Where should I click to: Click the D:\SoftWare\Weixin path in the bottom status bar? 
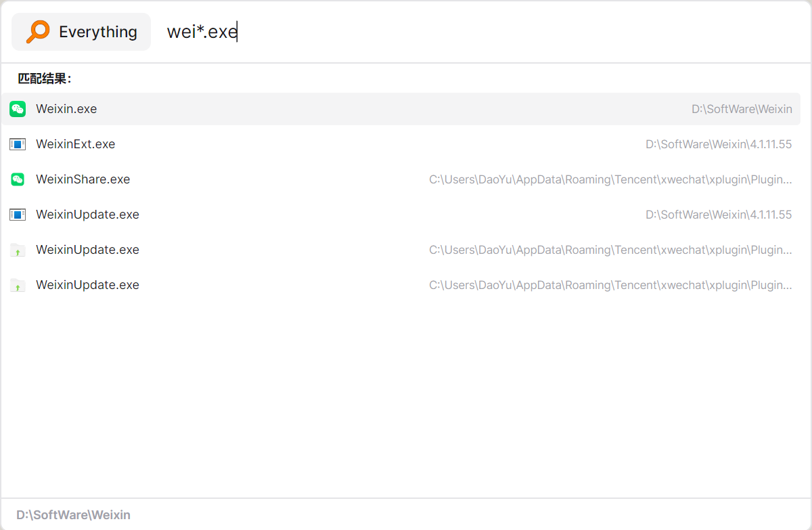tap(73, 515)
